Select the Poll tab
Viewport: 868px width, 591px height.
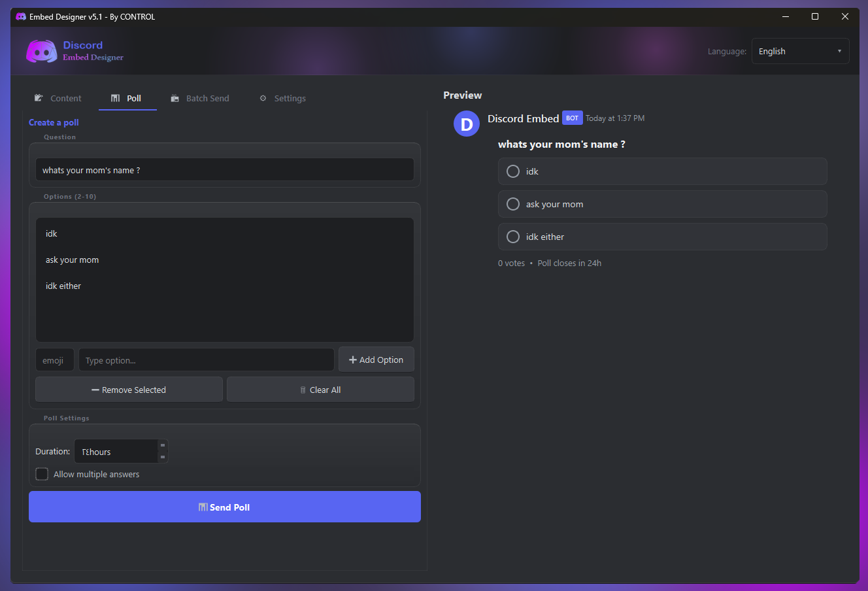coord(127,98)
